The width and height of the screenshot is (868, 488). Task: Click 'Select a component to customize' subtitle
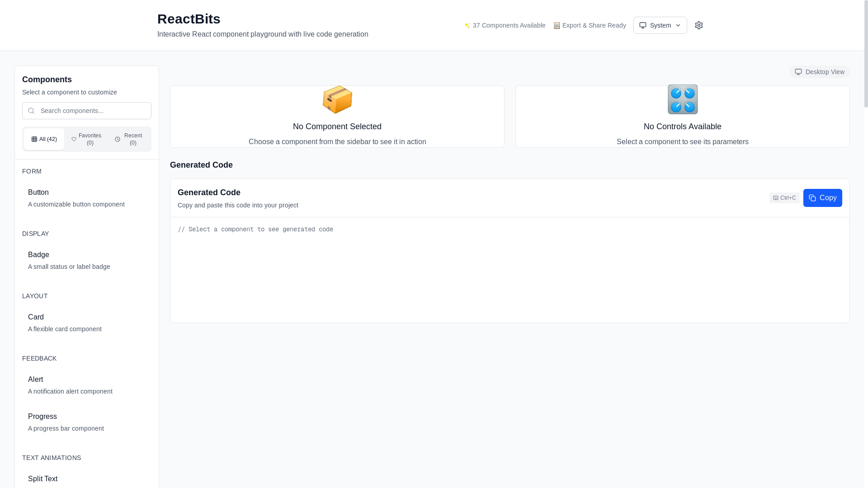pyautogui.click(x=70, y=92)
